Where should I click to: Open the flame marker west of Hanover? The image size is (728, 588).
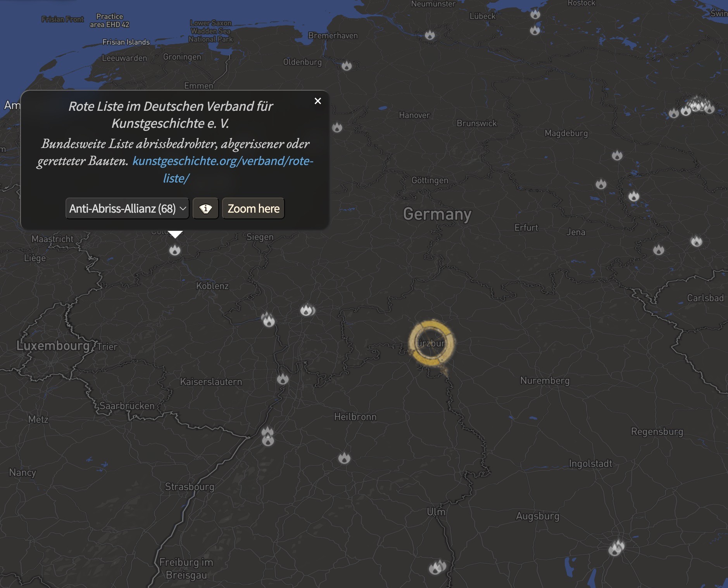point(337,127)
